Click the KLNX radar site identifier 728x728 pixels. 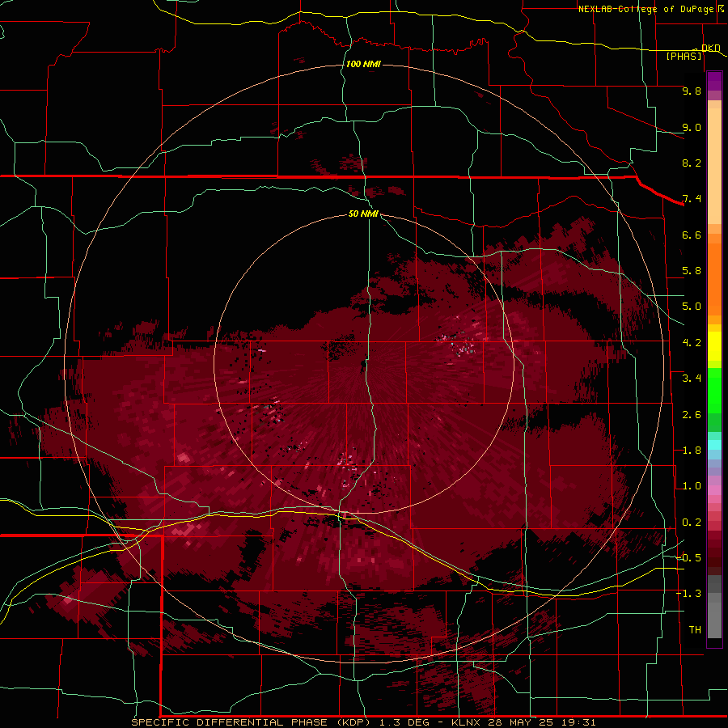(x=467, y=722)
